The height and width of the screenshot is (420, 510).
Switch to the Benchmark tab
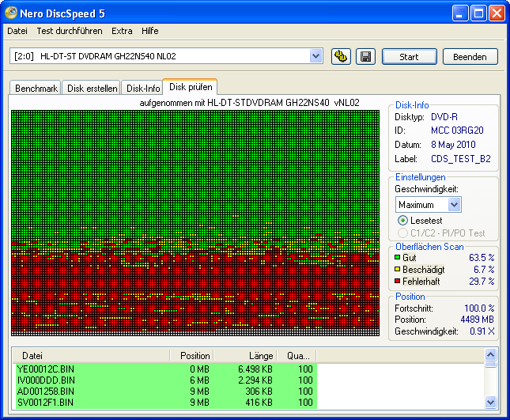pos(36,88)
